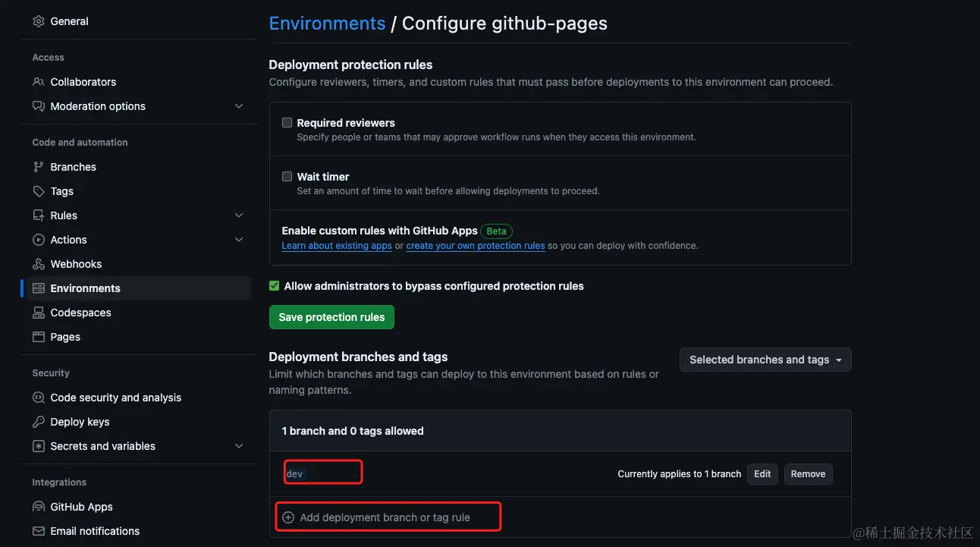
Task: Click the Moderation options comment icon
Action: point(39,106)
